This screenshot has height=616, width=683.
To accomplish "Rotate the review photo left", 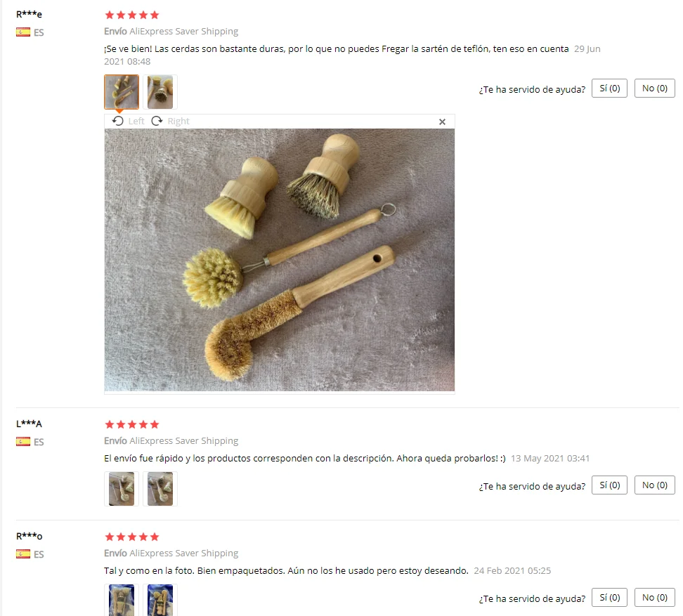I will pyautogui.click(x=128, y=121).
